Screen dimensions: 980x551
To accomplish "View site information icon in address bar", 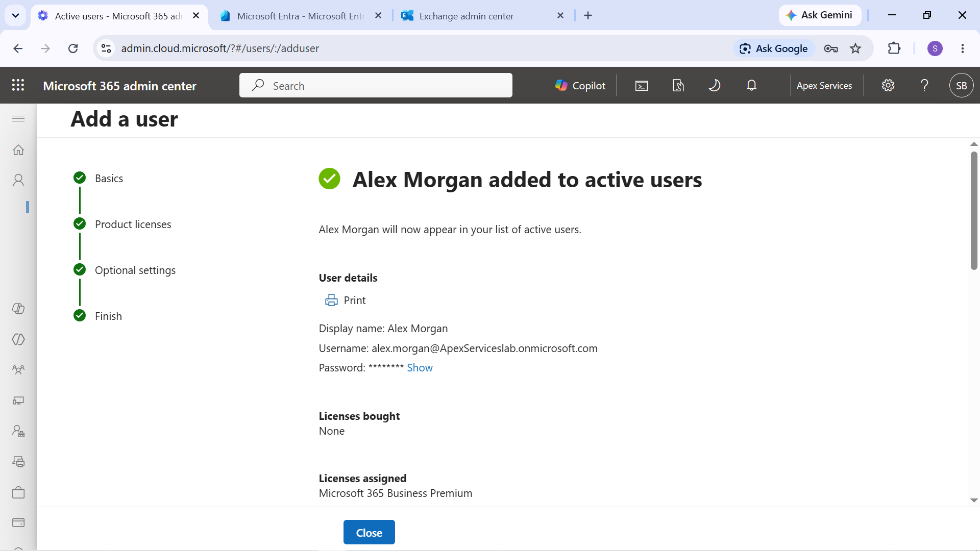I will tap(106, 48).
